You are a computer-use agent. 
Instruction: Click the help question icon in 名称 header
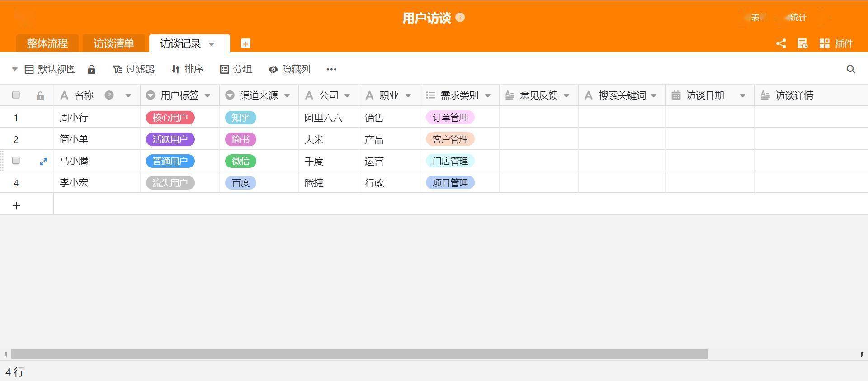click(x=109, y=95)
